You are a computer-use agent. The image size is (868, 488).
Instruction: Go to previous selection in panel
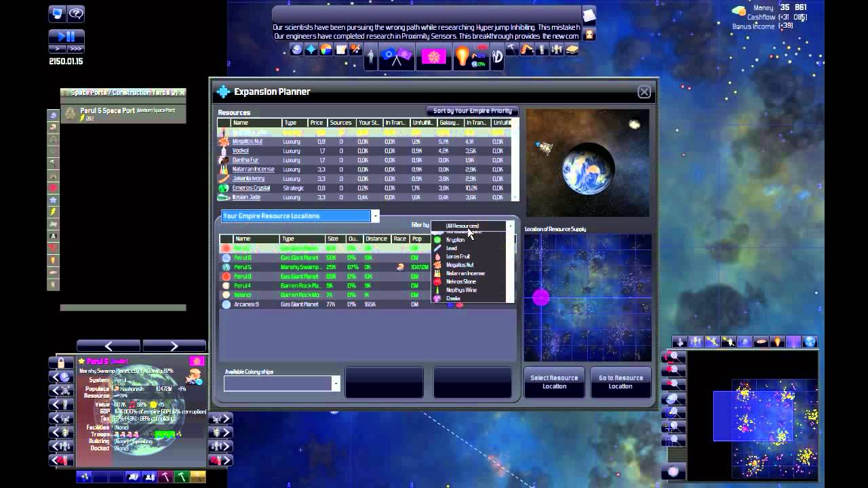(x=108, y=346)
